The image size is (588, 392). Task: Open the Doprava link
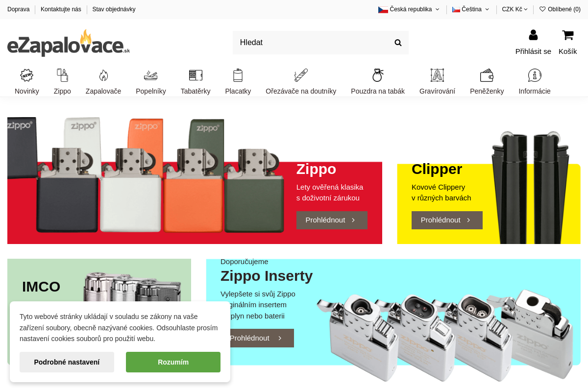point(18,9)
